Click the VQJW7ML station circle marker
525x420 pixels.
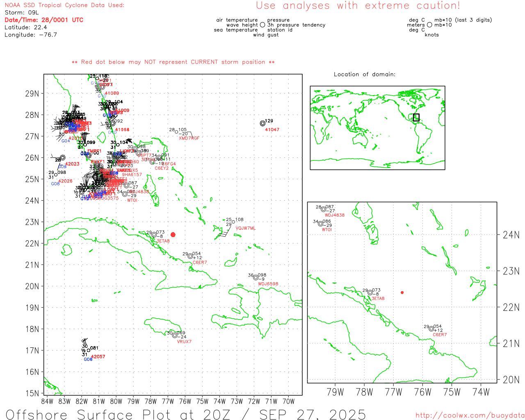tap(233, 222)
